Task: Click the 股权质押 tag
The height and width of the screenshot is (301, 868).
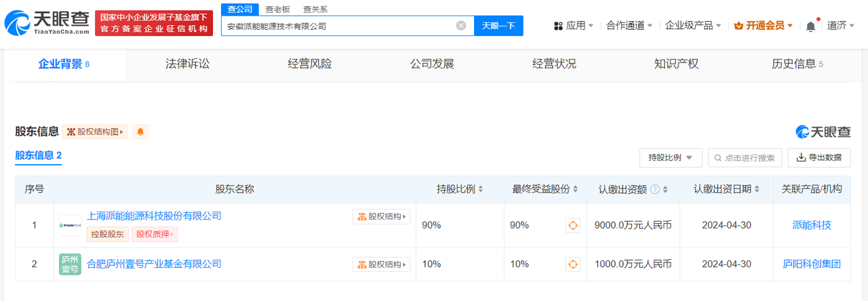Action: coord(154,235)
